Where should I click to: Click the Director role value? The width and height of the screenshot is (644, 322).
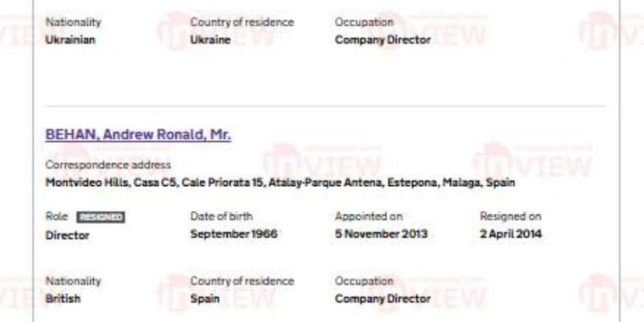pos(68,235)
